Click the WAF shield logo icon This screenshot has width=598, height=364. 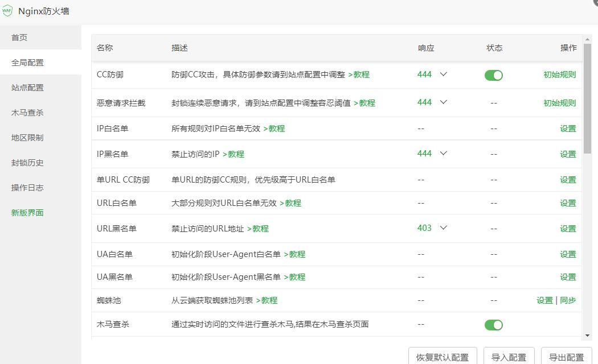point(8,10)
